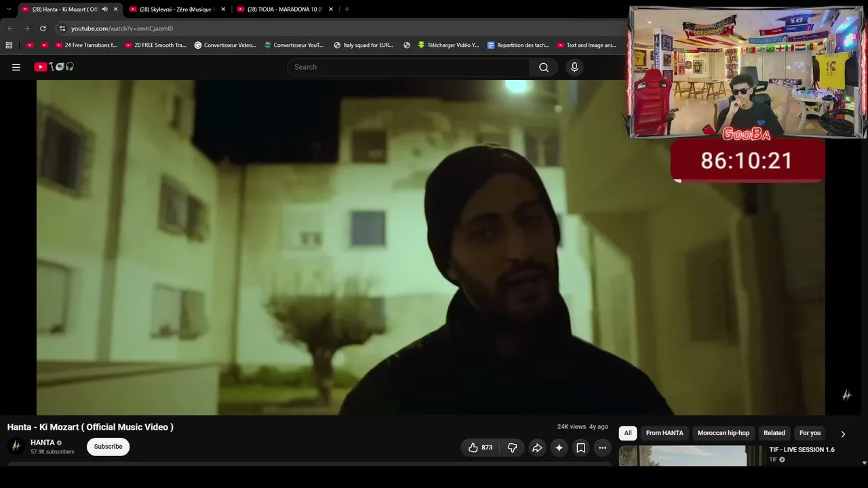Screen dimensions: 868x488
Task: Filter suggestions by From HANTA
Action: 665,433
